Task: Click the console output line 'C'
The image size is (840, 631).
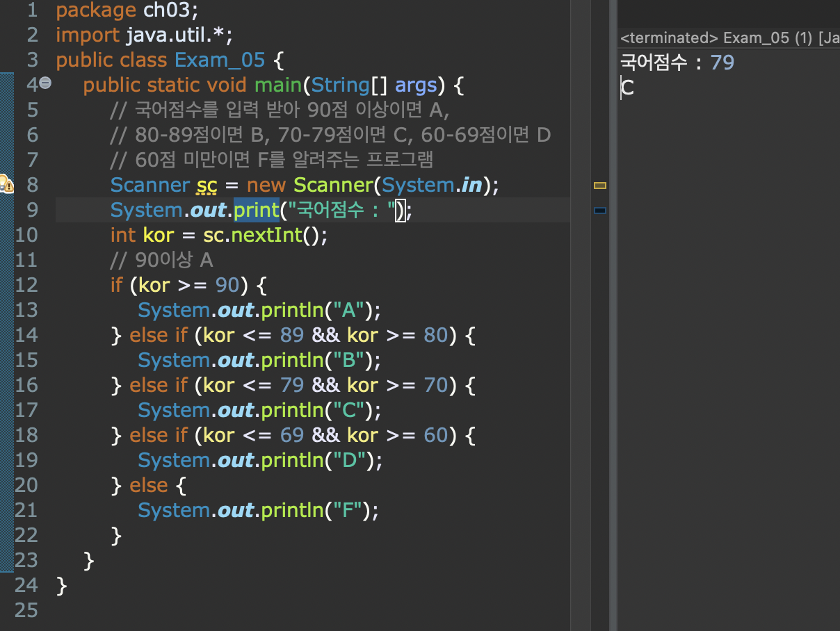Action: [x=628, y=88]
